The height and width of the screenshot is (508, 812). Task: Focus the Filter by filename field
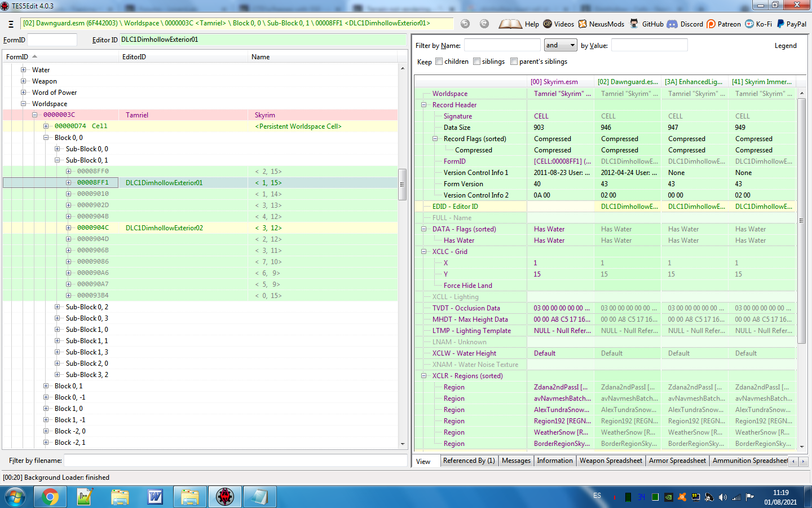(x=235, y=461)
